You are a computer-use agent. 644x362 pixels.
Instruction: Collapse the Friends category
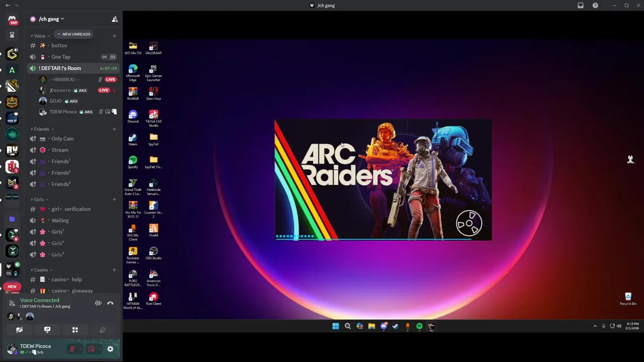pyautogui.click(x=42, y=129)
